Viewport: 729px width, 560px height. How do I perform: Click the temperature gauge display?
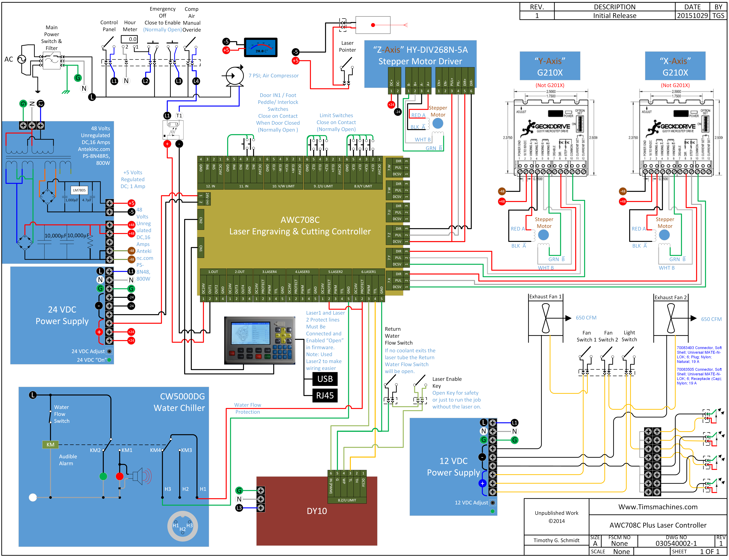click(261, 47)
